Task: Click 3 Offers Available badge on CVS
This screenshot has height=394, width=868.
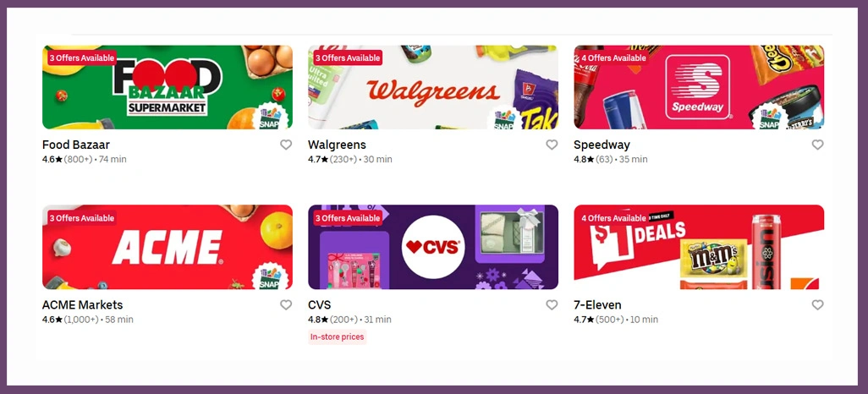Action: click(348, 218)
